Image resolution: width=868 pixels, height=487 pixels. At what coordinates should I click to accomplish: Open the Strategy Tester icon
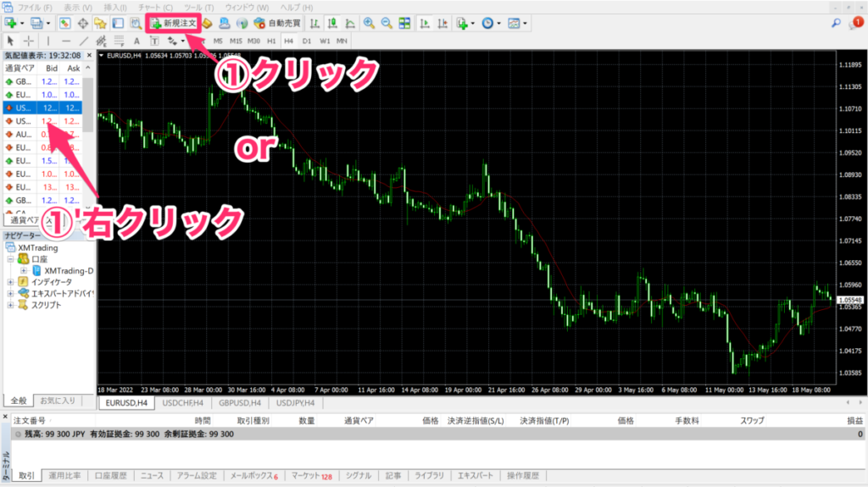tap(136, 23)
